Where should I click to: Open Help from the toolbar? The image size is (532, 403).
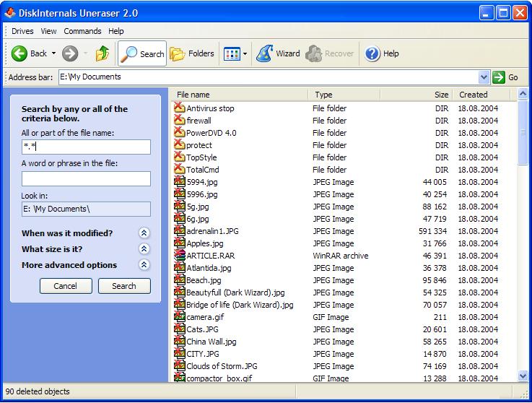pos(382,53)
